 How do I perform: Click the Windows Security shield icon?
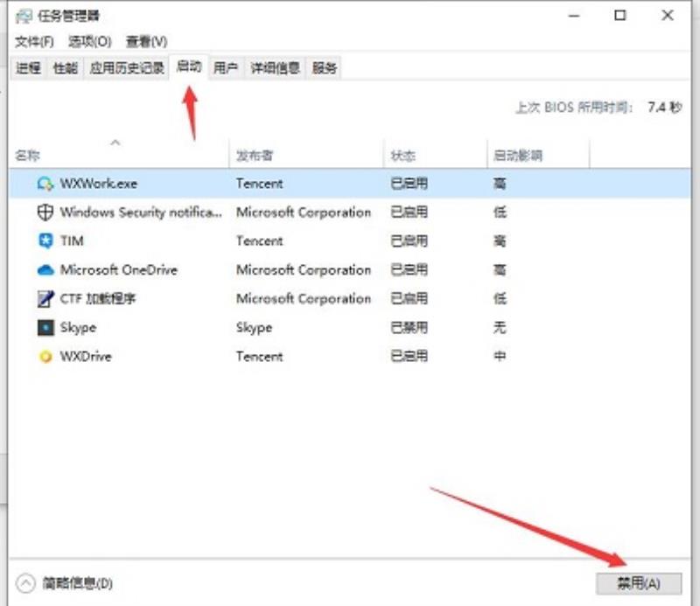(x=45, y=212)
